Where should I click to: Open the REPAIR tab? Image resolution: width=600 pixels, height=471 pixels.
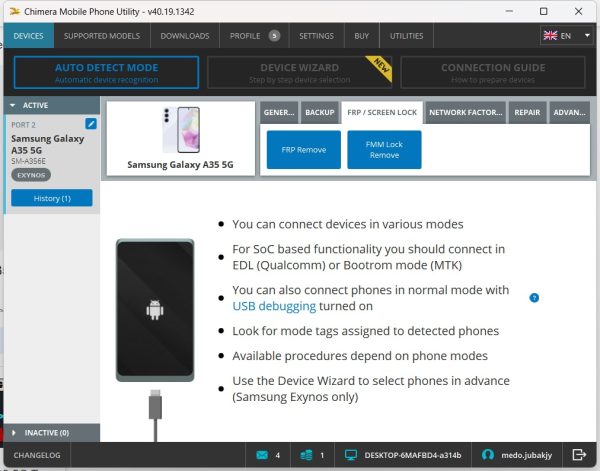pyautogui.click(x=527, y=112)
